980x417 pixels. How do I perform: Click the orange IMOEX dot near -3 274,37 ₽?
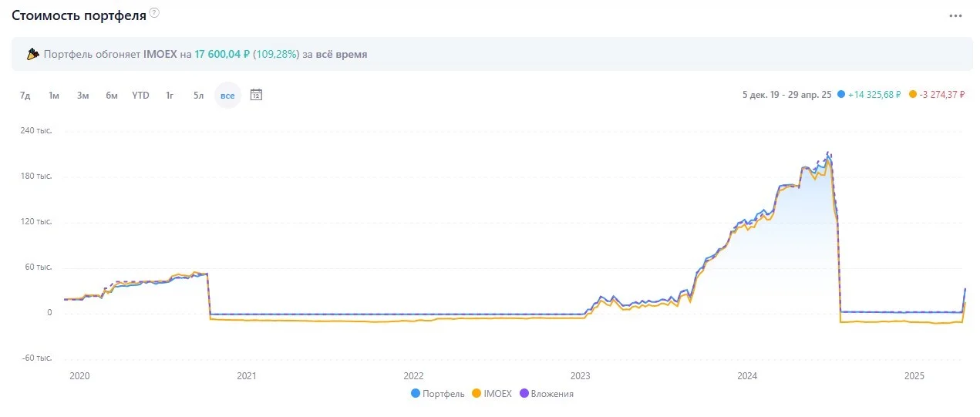pos(913,95)
